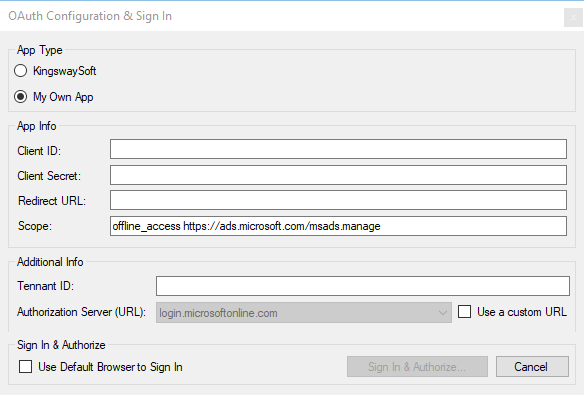584x395 pixels.
Task: Click the Redirect URL label
Action: (x=52, y=201)
